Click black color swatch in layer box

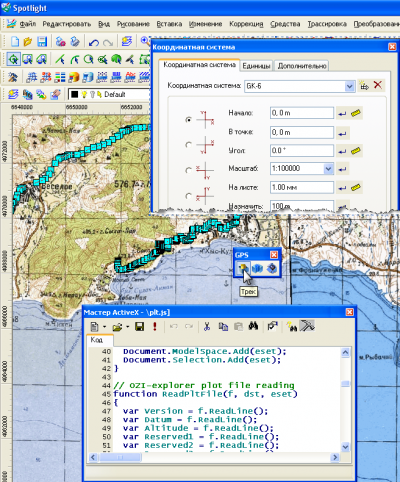(74, 95)
